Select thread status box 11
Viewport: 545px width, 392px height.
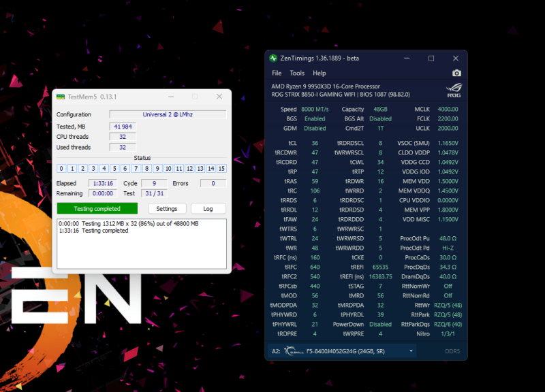(x=179, y=168)
